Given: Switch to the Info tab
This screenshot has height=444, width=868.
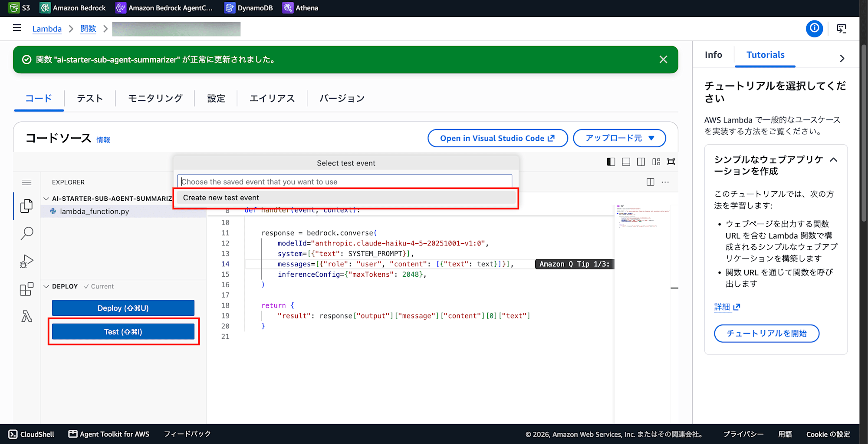Looking at the screenshot, I should 713,55.
